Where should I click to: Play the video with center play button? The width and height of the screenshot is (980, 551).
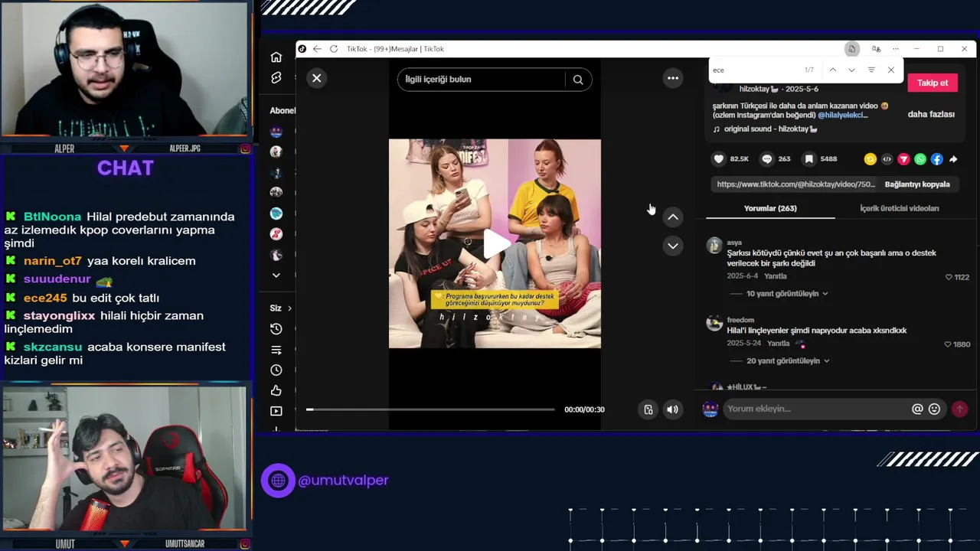495,244
